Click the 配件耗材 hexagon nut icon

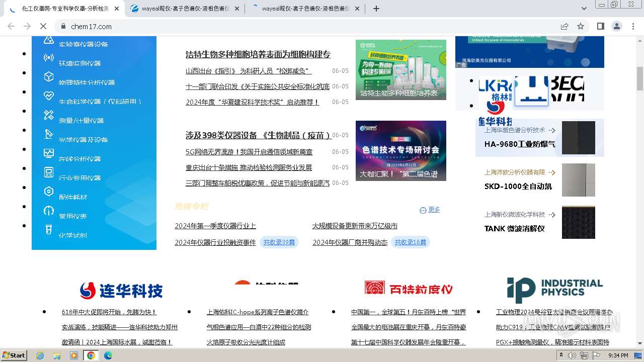[x=48, y=192]
